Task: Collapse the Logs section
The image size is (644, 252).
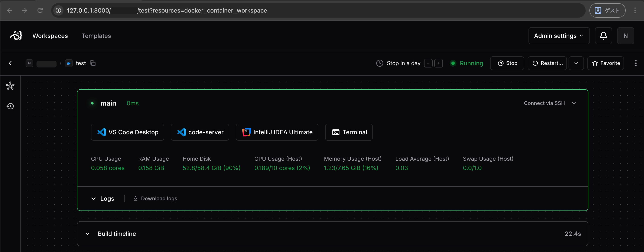Action: [103, 199]
